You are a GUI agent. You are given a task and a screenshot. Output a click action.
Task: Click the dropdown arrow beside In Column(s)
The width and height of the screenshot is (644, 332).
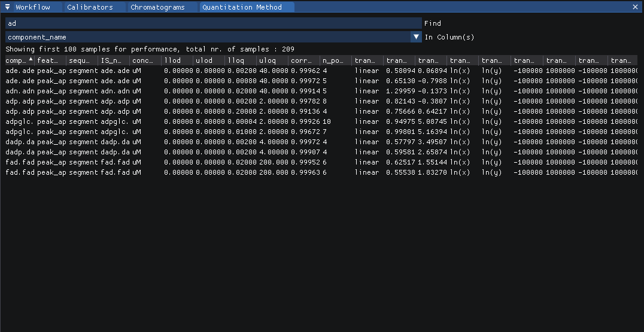[x=417, y=37]
